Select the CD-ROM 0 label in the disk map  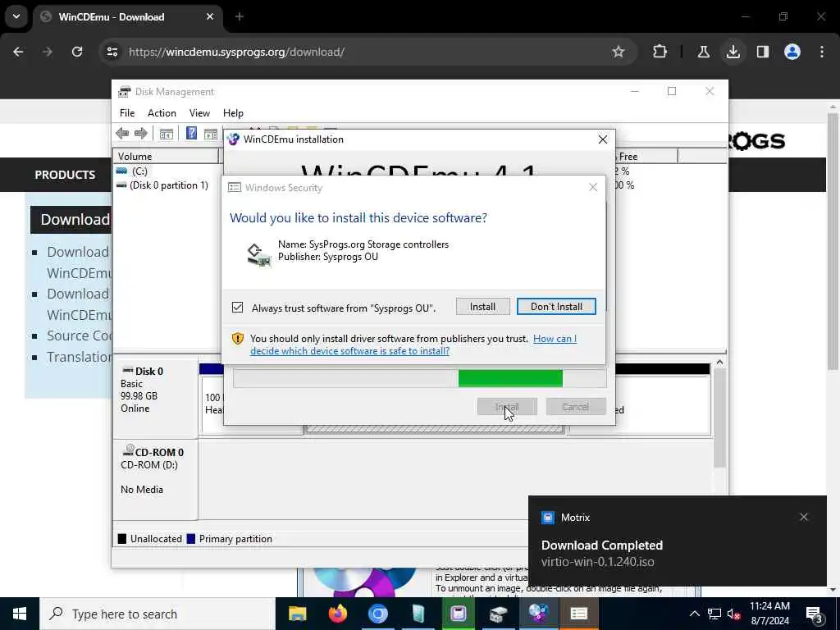click(159, 452)
